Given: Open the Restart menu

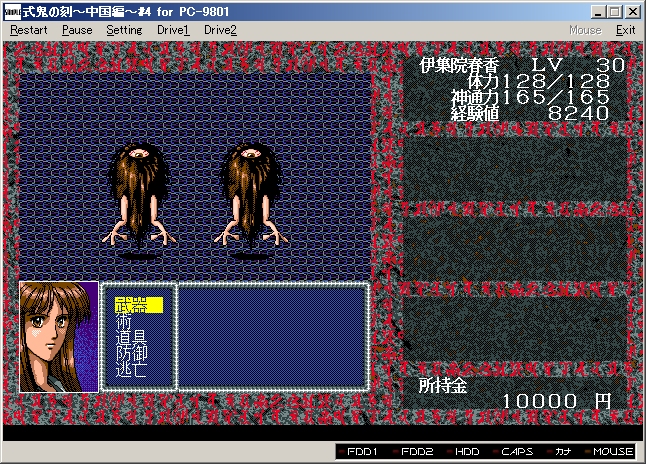Looking at the screenshot, I should click(29, 30).
